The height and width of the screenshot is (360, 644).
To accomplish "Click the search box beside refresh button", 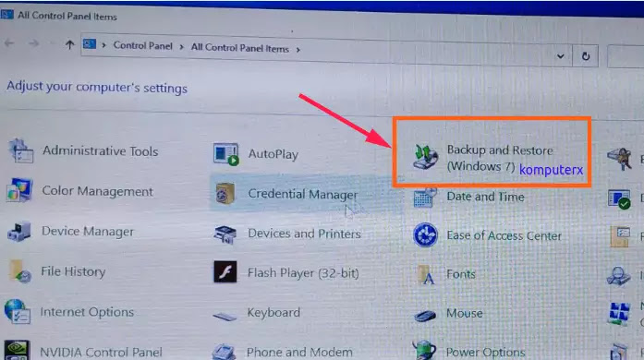I will [x=626, y=56].
